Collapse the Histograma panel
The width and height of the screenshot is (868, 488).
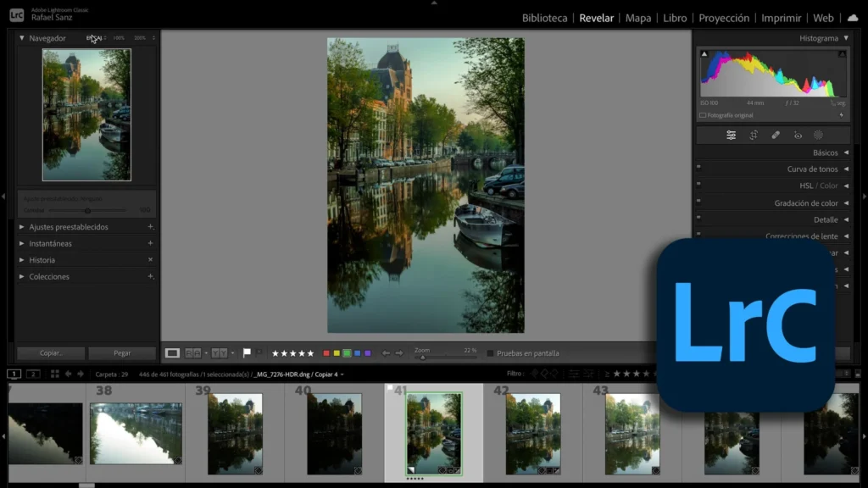click(845, 38)
